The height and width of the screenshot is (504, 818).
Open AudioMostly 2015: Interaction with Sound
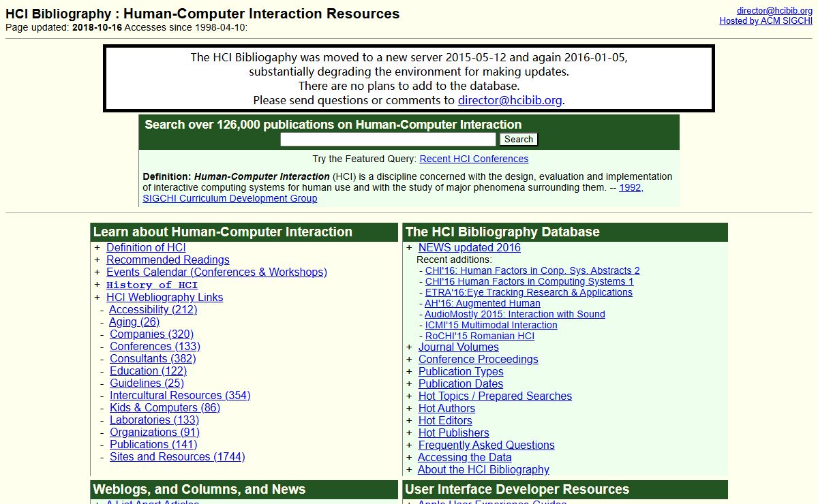click(515, 315)
